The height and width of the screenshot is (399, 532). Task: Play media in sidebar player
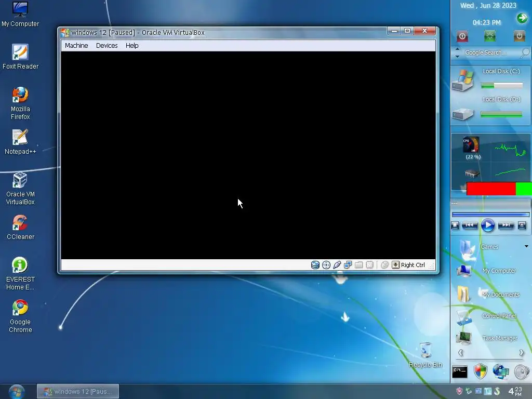[488, 225]
